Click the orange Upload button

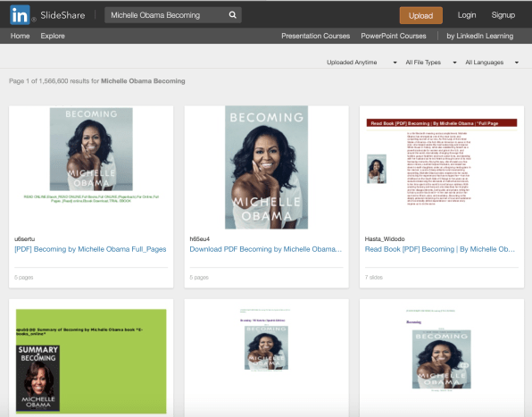coord(420,15)
